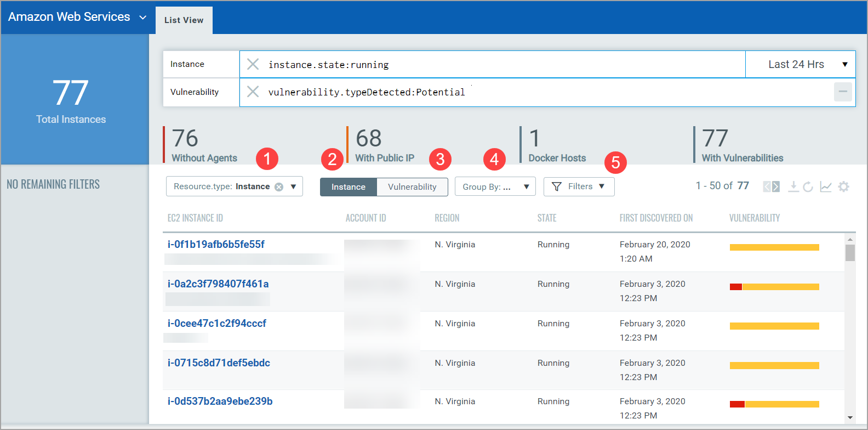Expand the Filters dropdown arrow
The image size is (868, 430).
(602, 186)
